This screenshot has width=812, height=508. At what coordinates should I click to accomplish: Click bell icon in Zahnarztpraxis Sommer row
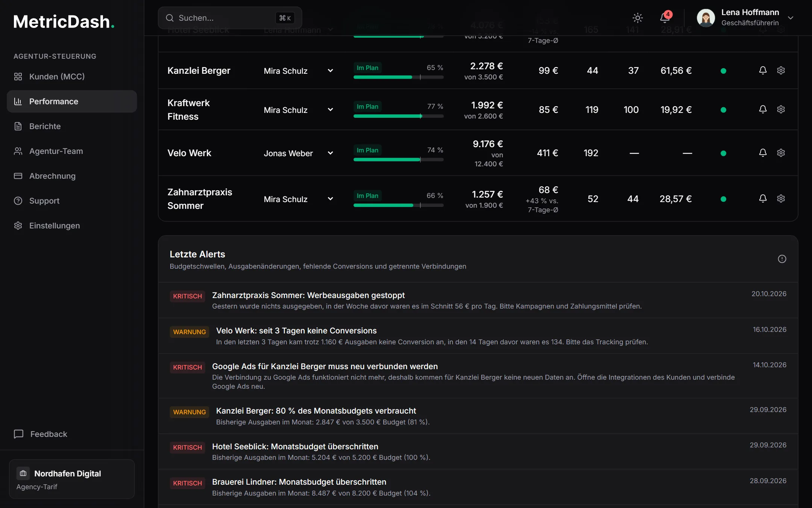[x=763, y=199]
